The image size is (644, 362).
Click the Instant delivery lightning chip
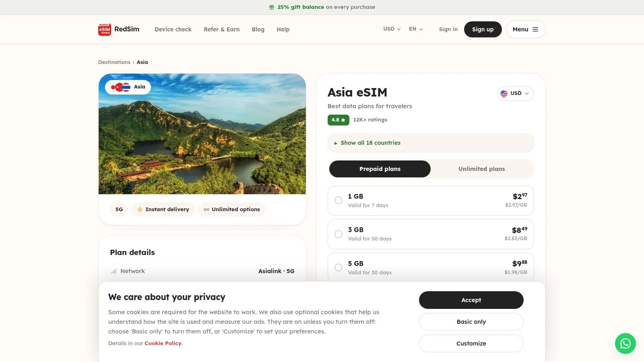pos(163,210)
